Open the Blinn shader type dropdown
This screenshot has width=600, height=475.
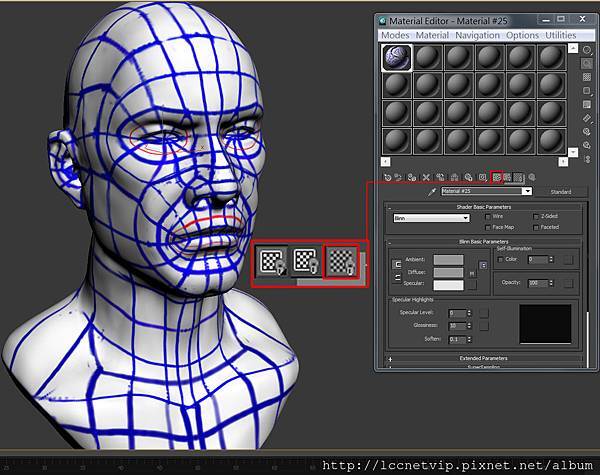(431, 217)
